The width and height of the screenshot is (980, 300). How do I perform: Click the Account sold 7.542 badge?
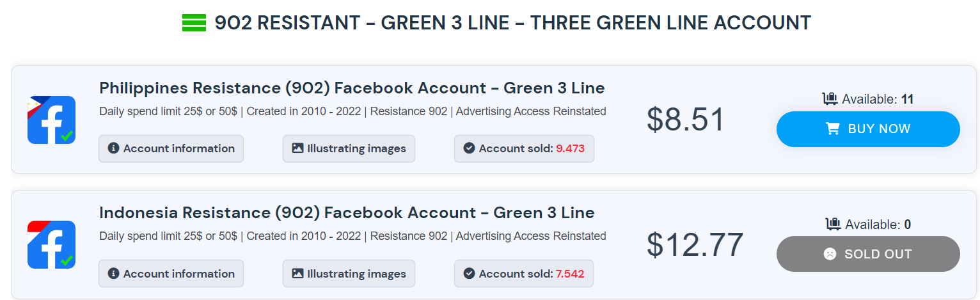click(524, 274)
